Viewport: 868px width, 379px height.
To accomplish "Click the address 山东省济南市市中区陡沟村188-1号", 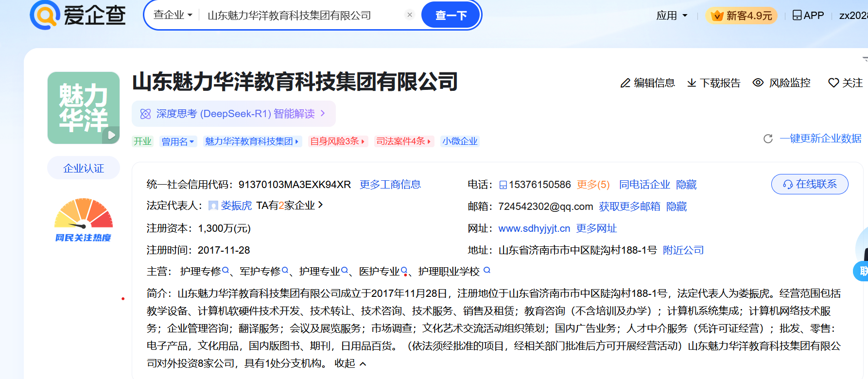I will point(578,250).
